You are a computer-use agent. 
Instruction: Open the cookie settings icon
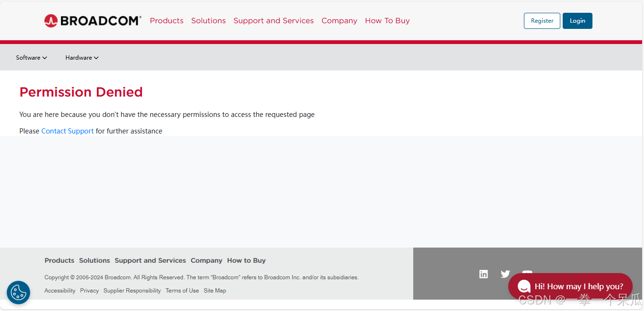pyautogui.click(x=18, y=293)
